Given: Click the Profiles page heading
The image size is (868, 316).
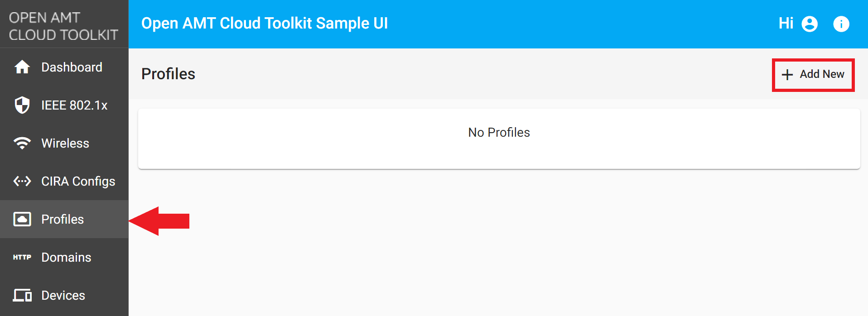Looking at the screenshot, I should coord(168,74).
